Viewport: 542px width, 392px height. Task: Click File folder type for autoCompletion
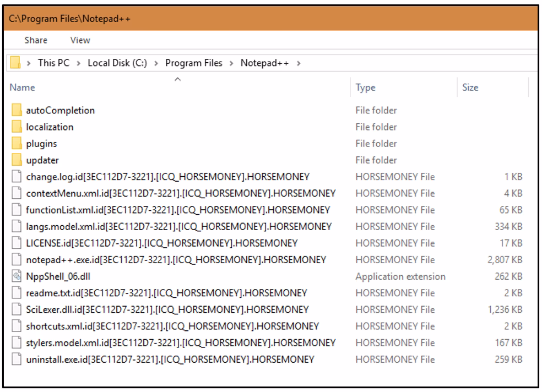(376, 111)
